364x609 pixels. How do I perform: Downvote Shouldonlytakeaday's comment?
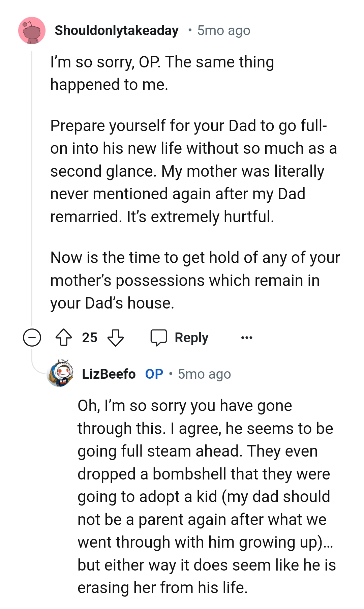click(115, 338)
